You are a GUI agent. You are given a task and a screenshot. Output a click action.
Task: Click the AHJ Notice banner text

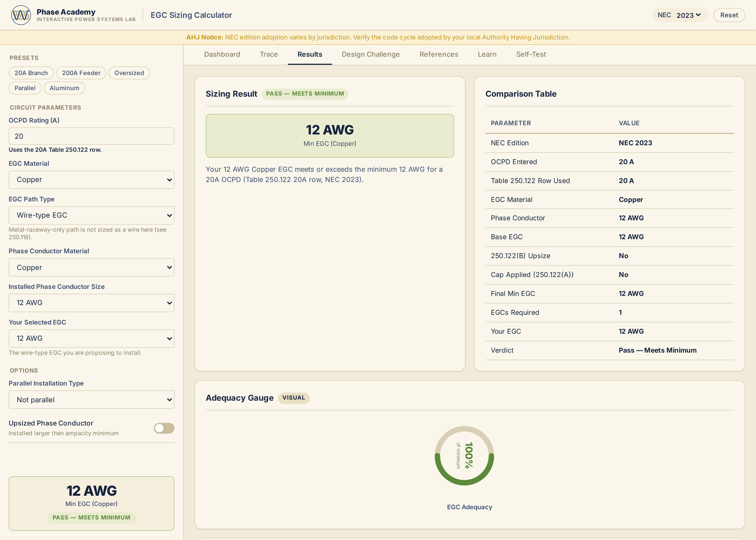tap(378, 37)
